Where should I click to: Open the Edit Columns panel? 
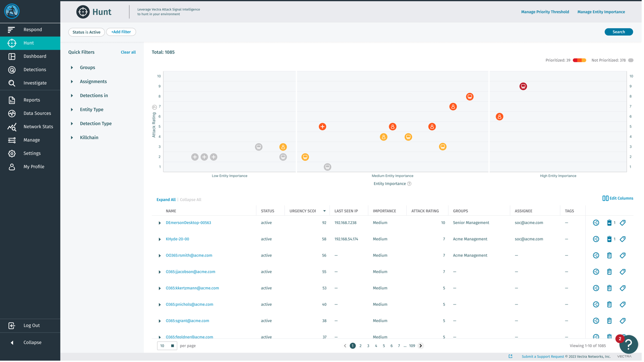[x=618, y=198]
